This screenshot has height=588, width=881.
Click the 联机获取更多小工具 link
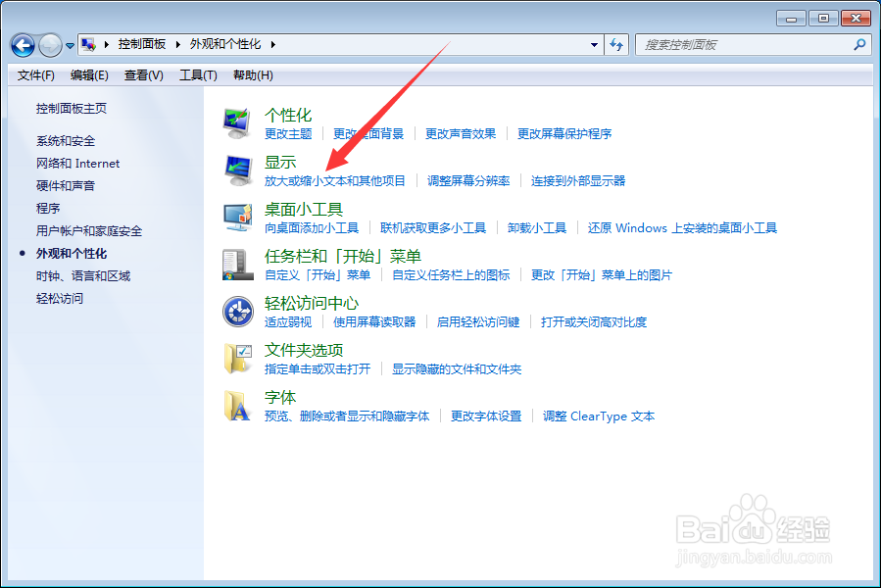point(433,228)
